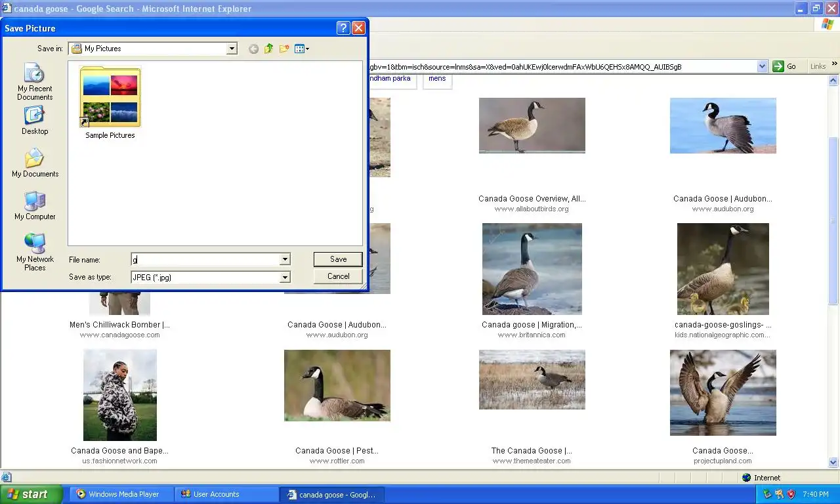Click www.allaboutbirds.org source text

click(x=532, y=209)
